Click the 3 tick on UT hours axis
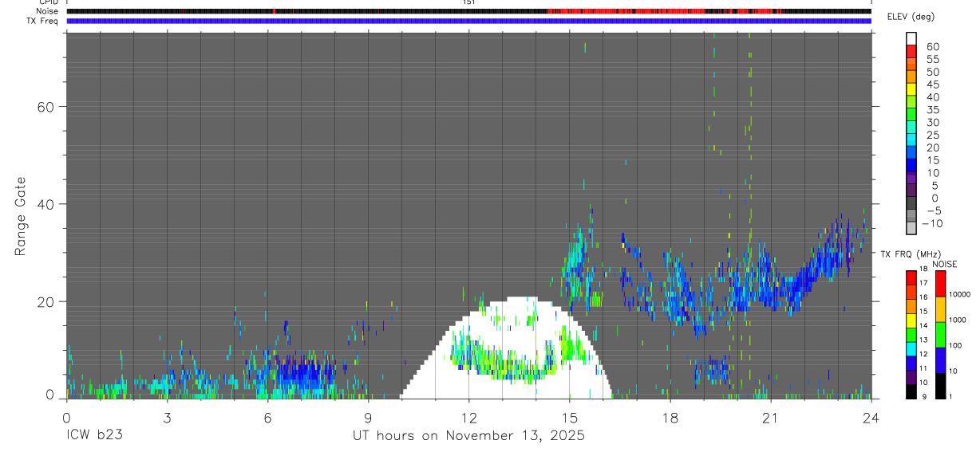The image size is (980, 452). click(x=167, y=418)
